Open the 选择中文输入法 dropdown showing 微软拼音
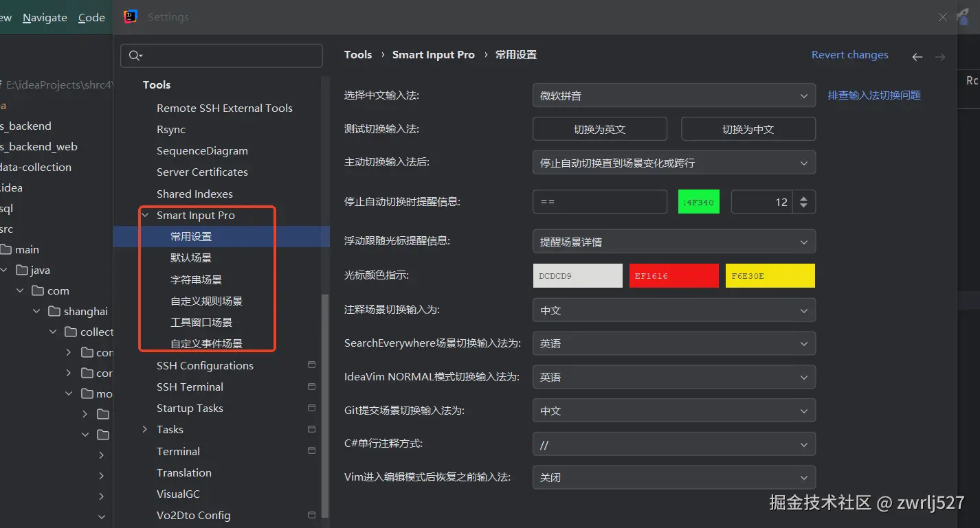This screenshot has height=528, width=980. 674,95
